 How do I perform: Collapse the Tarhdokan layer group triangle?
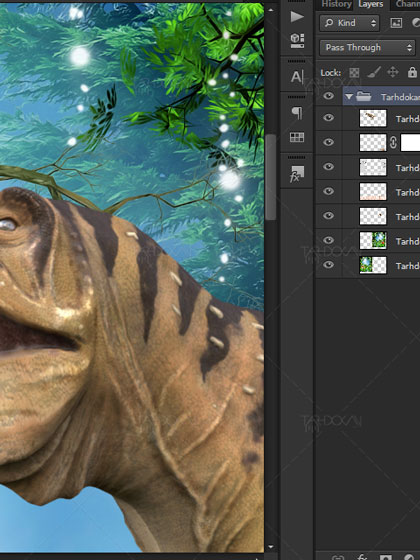(x=349, y=96)
